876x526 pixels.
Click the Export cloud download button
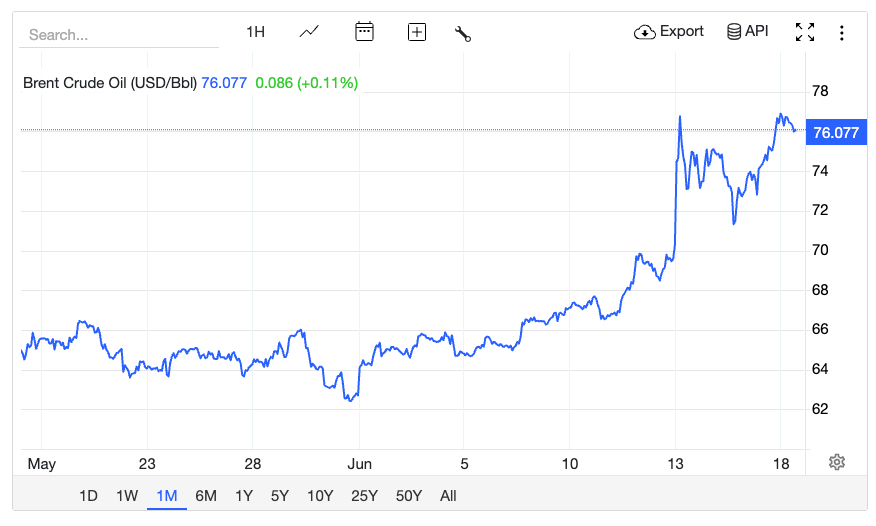point(669,32)
